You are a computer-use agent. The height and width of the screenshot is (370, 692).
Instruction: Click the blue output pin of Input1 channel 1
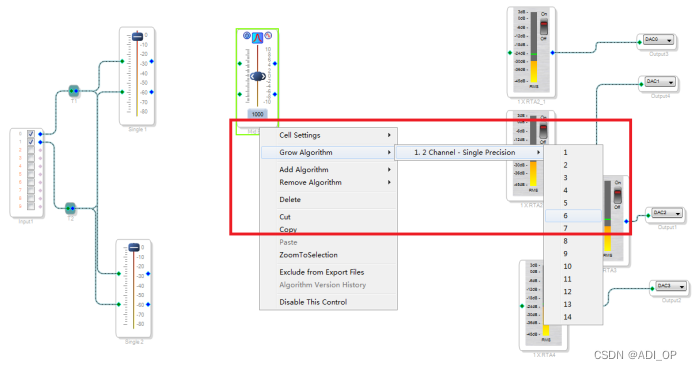click(x=41, y=142)
